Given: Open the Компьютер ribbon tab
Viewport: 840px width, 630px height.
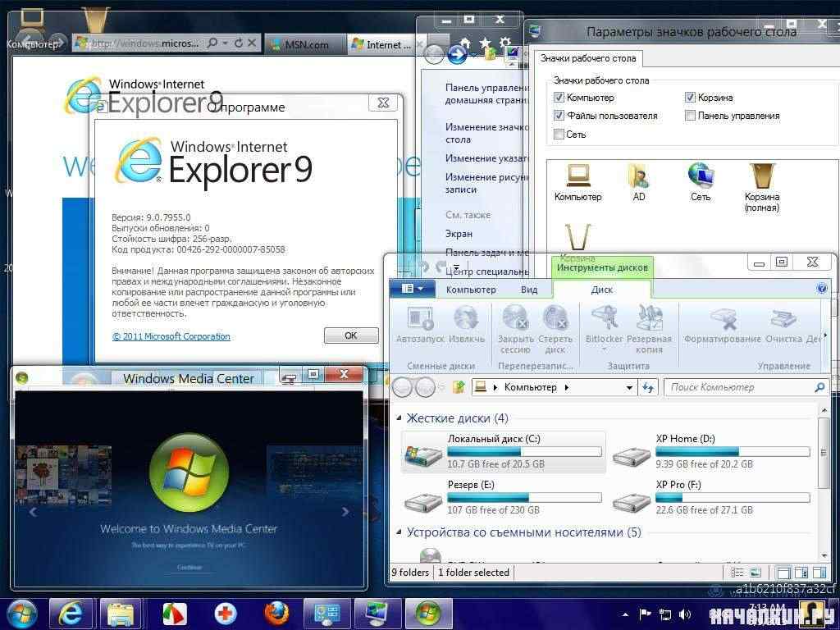Looking at the screenshot, I should coord(471,290).
